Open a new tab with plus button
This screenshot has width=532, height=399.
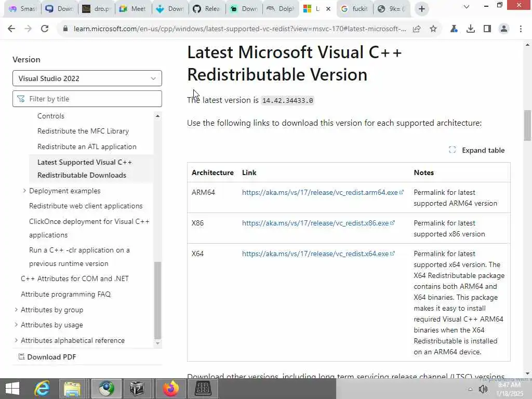tap(422, 9)
